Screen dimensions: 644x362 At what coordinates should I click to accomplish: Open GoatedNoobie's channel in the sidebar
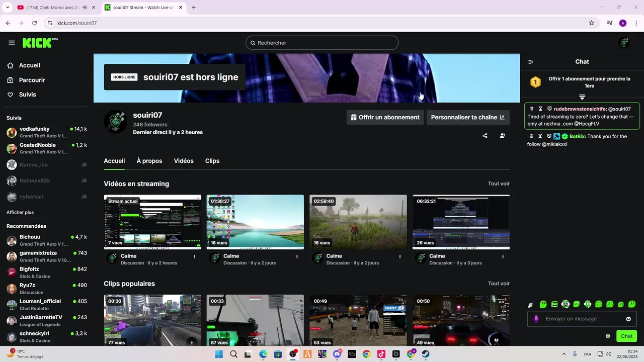pos(47,148)
